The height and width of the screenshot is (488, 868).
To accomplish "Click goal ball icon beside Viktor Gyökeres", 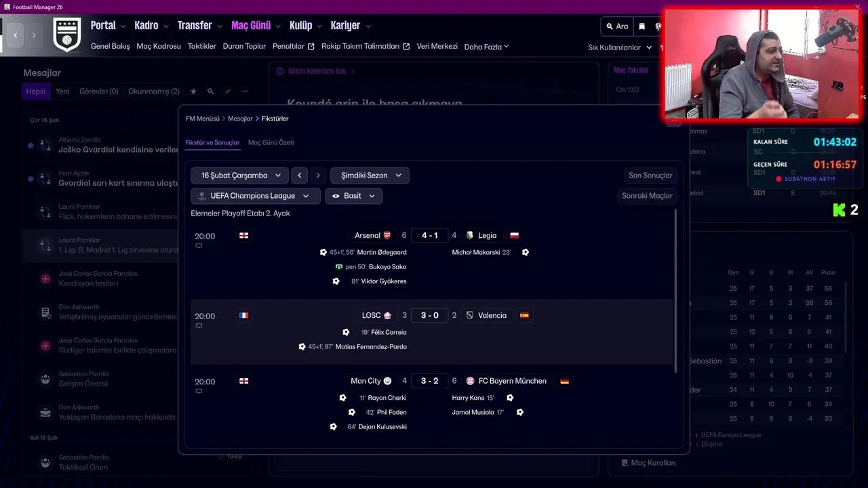I will (336, 281).
